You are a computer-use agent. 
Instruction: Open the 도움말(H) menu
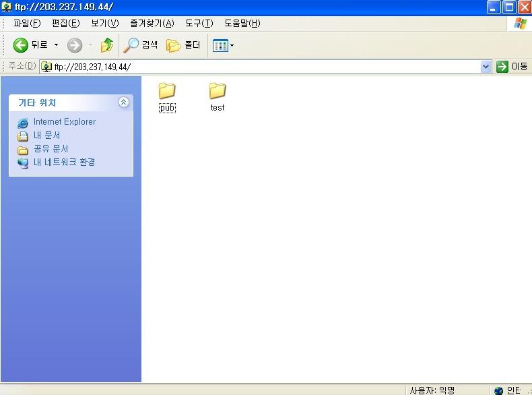pyautogui.click(x=242, y=23)
